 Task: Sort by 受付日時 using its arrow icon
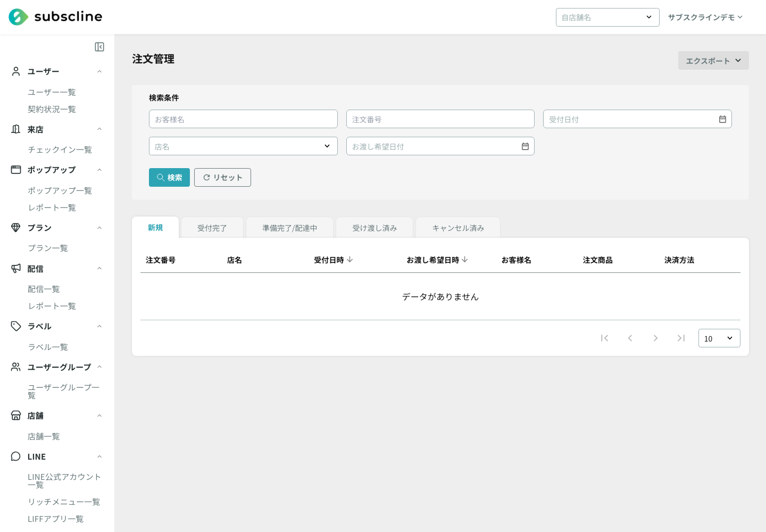pyautogui.click(x=349, y=260)
